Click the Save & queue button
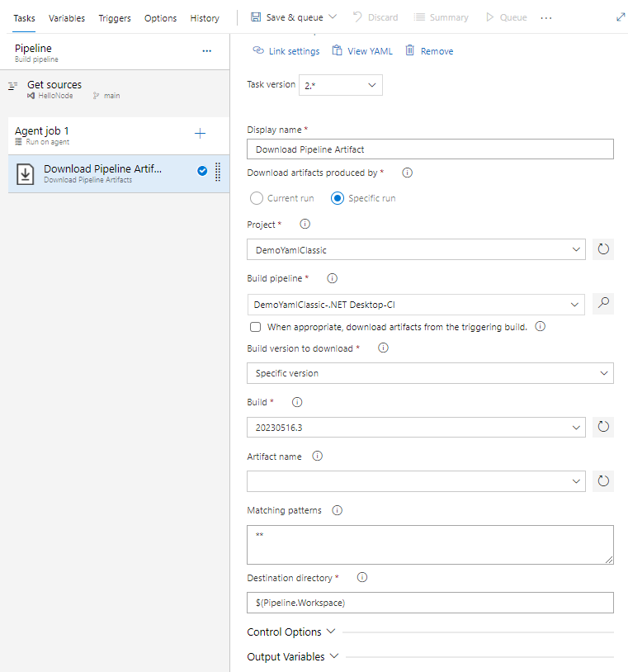Screen dimensions: 628x672 pos(295,17)
